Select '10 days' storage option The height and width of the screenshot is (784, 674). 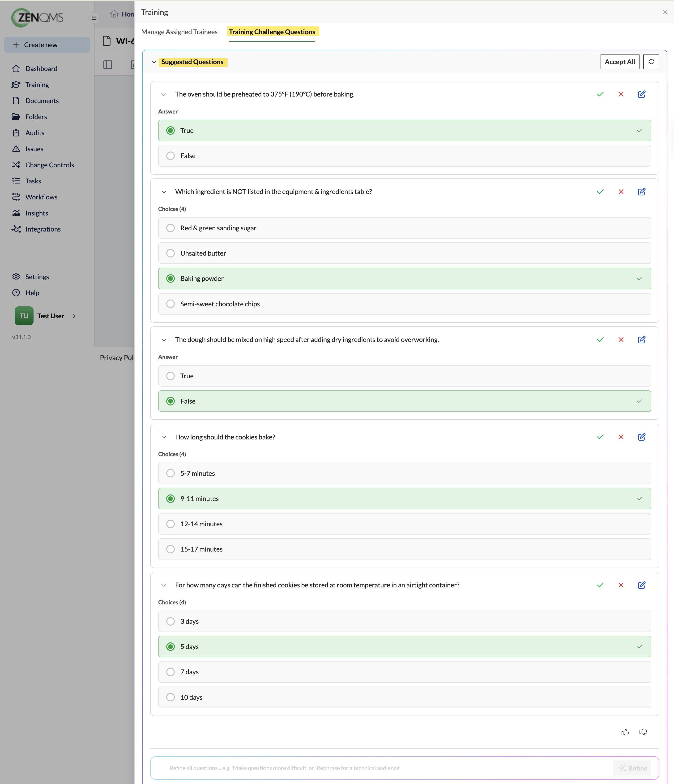[404, 697]
